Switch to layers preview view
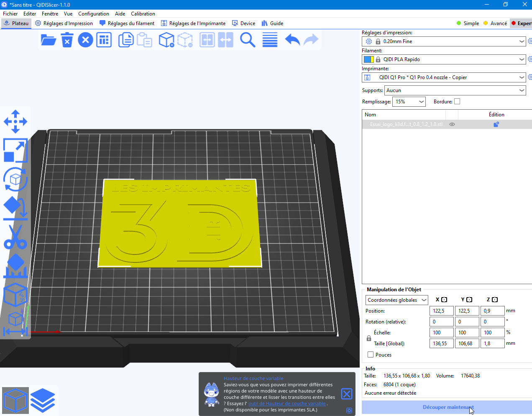 [43, 401]
